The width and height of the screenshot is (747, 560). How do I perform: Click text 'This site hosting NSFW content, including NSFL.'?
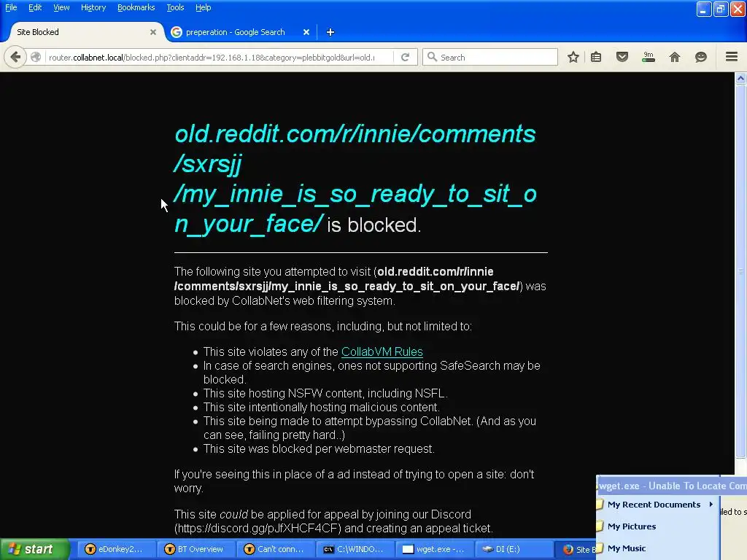pyautogui.click(x=325, y=393)
